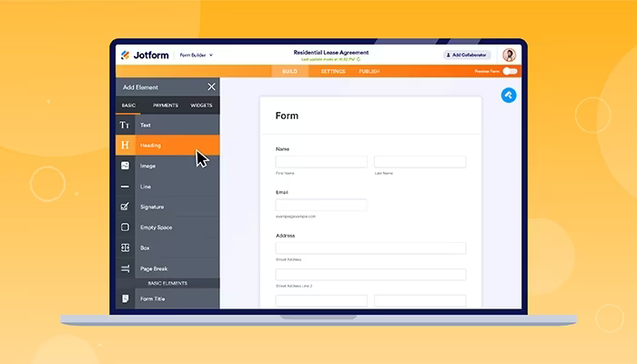637x364 pixels.
Task: Click the Add Collaborator button
Action: tap(467, 55)
